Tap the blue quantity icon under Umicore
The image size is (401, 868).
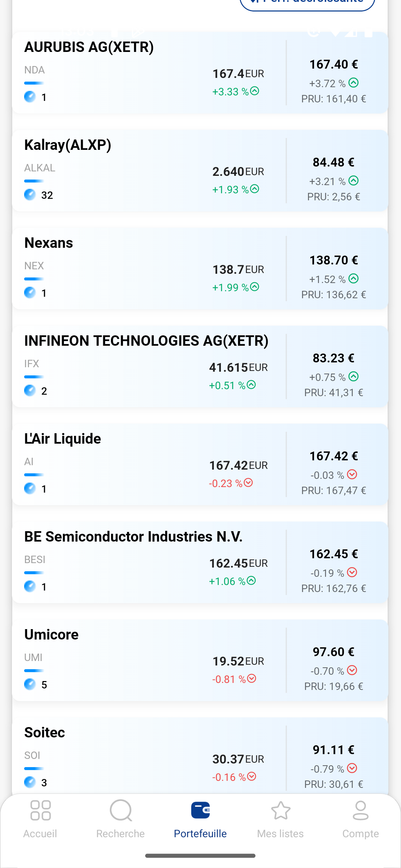click(30, 684)
